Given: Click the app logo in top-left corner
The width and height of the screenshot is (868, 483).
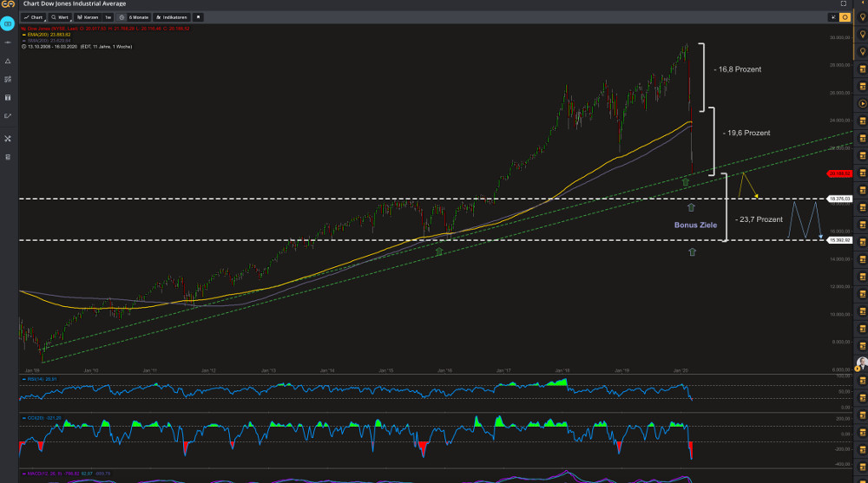Looking at the screenshot, I should (8, 4).
